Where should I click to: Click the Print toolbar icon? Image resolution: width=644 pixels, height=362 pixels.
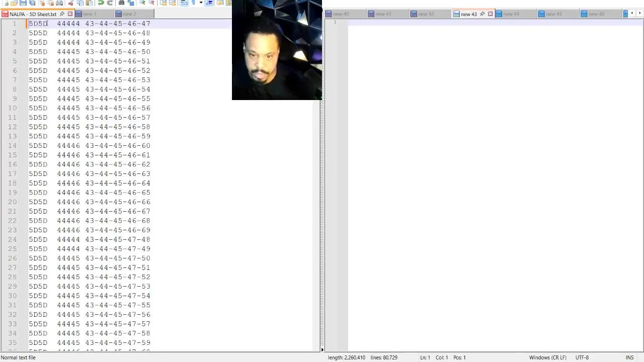[59, 3]
